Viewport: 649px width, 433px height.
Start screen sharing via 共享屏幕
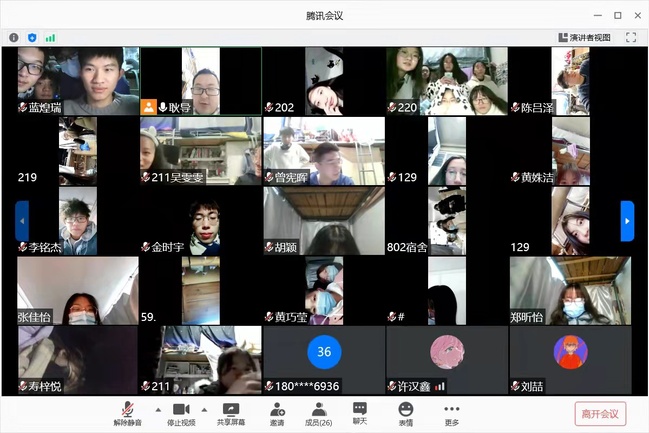click(x=231, y=413)
